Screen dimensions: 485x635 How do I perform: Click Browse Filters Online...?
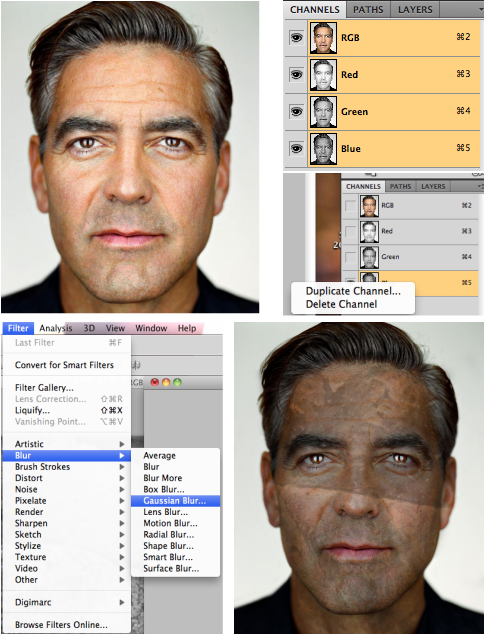tap(67, 625)
